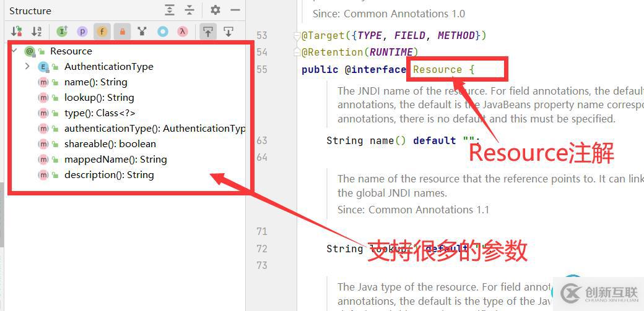Disable Show Fields filter
Image resolution: width=644 pixels, height=311 pixels.
[x=102, y=31]
